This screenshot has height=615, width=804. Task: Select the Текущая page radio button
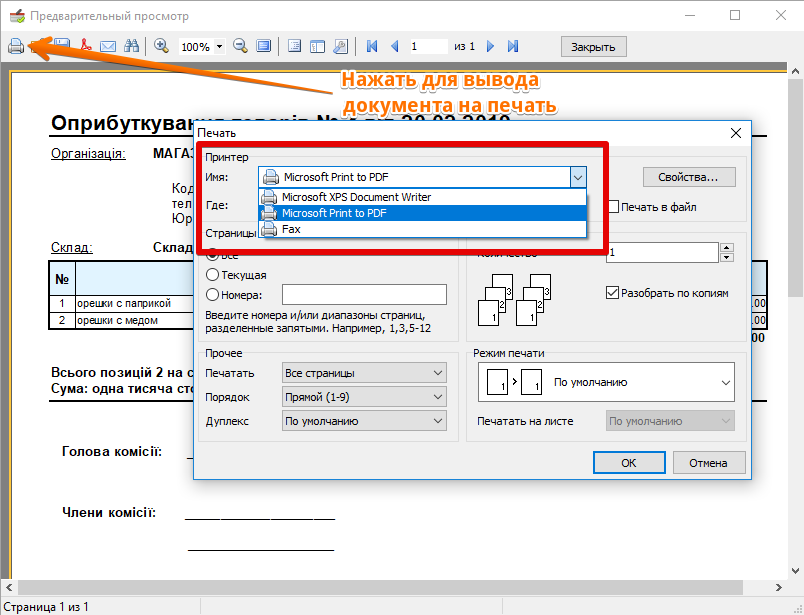pyautogui.click(x=212, y=274)
